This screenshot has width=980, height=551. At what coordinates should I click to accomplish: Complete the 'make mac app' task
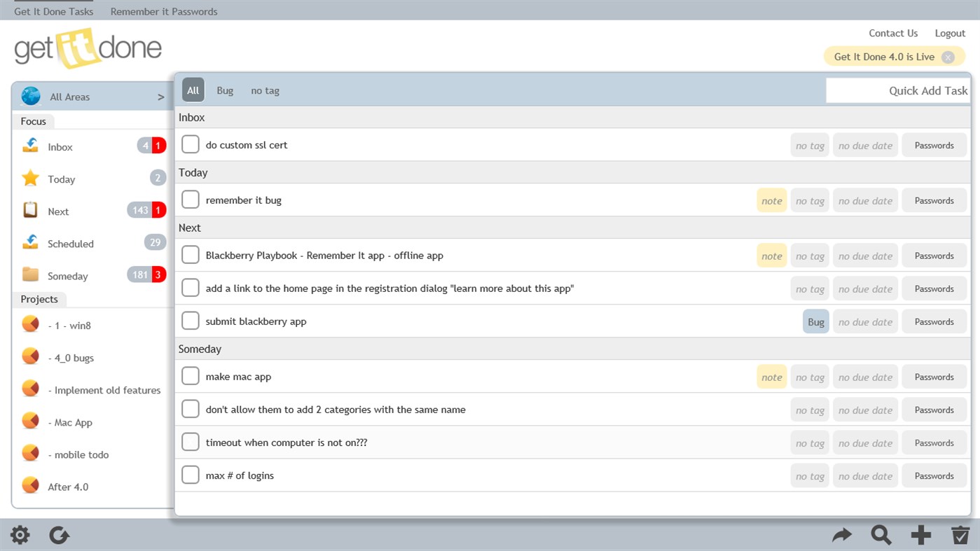pos(190,376)
